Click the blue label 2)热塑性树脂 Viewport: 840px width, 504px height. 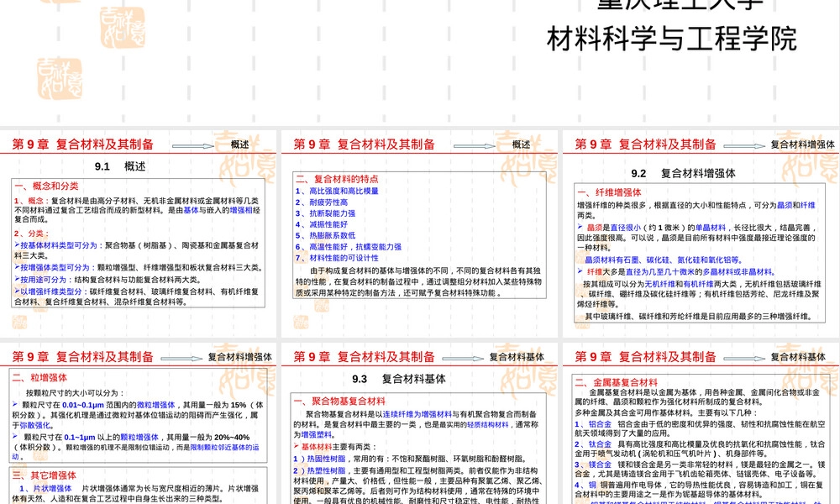pyautogui.click(x=319, y=470)
